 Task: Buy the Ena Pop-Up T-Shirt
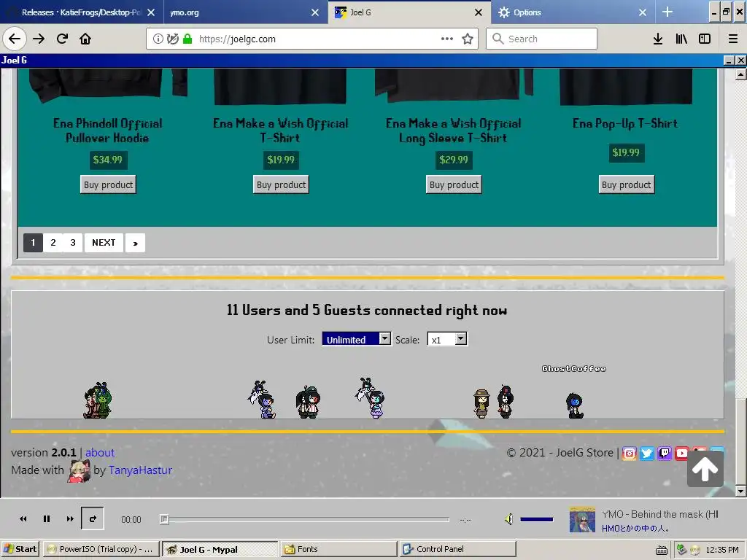point(627,184)
